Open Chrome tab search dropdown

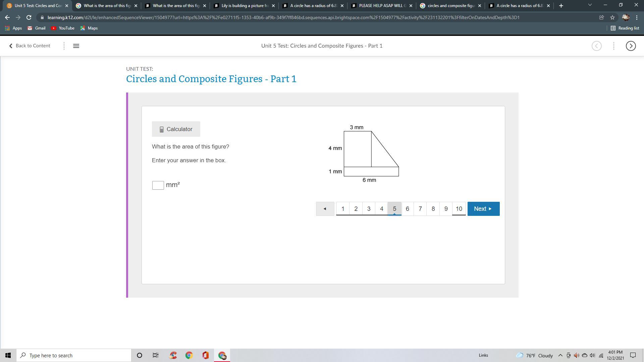pyautogui.click(x=590, y=5)
